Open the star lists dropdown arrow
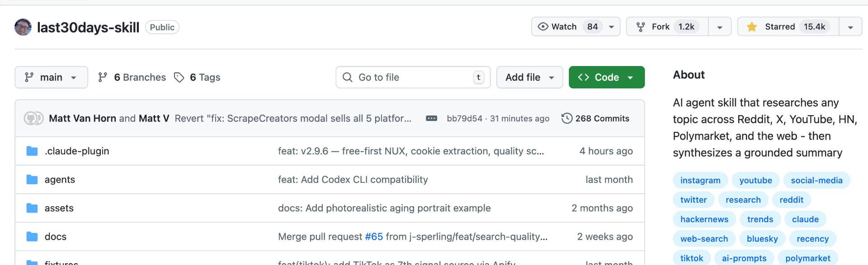Screen dimensions: 868x265 [x=850, y=27]
